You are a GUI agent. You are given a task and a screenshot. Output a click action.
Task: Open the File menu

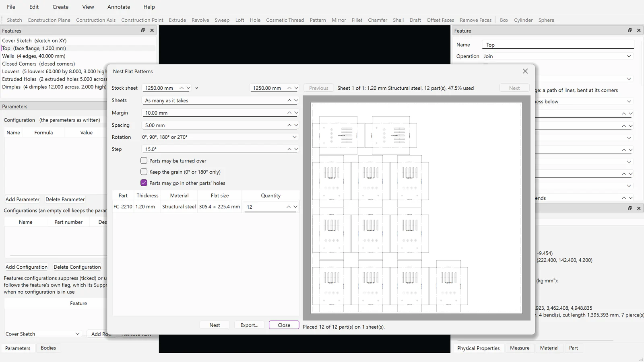tap(11, 7)
